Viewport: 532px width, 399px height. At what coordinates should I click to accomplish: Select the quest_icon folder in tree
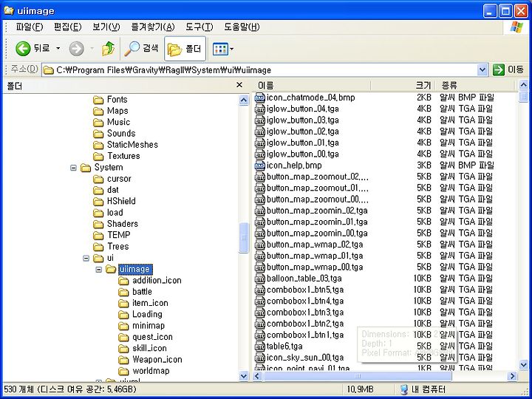(x=152, y=337)
